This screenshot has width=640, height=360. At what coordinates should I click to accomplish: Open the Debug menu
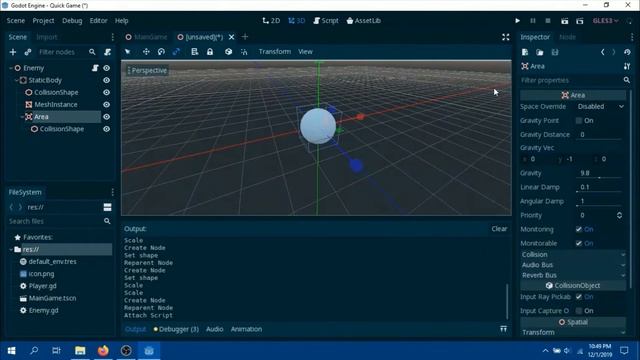point(72,21)
